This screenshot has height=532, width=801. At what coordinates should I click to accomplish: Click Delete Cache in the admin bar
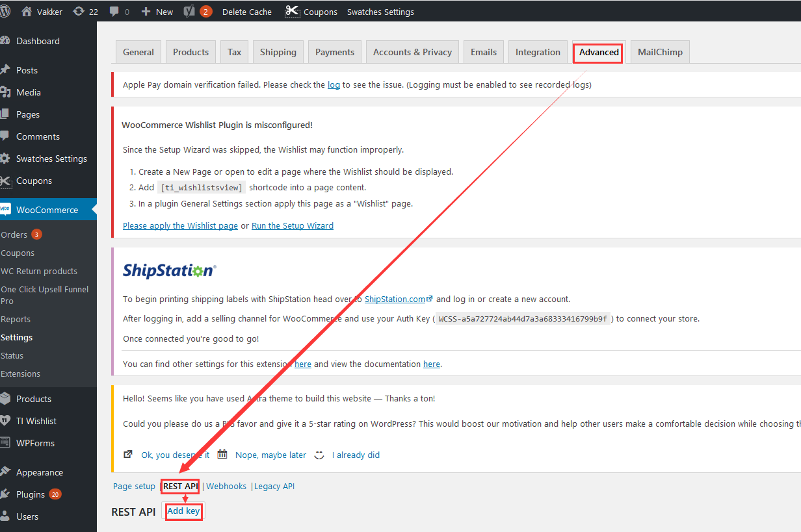pyautogui.click(x=247, y=12)
